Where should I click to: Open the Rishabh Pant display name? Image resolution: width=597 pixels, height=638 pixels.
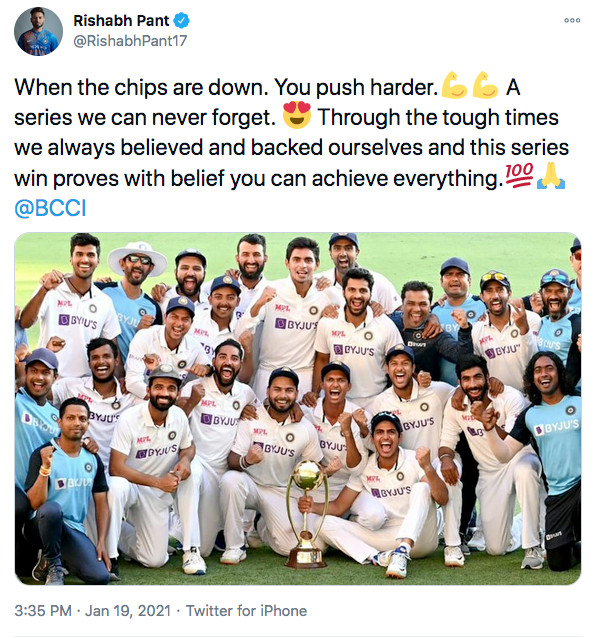pyautogui.click(x=121, y=20)
